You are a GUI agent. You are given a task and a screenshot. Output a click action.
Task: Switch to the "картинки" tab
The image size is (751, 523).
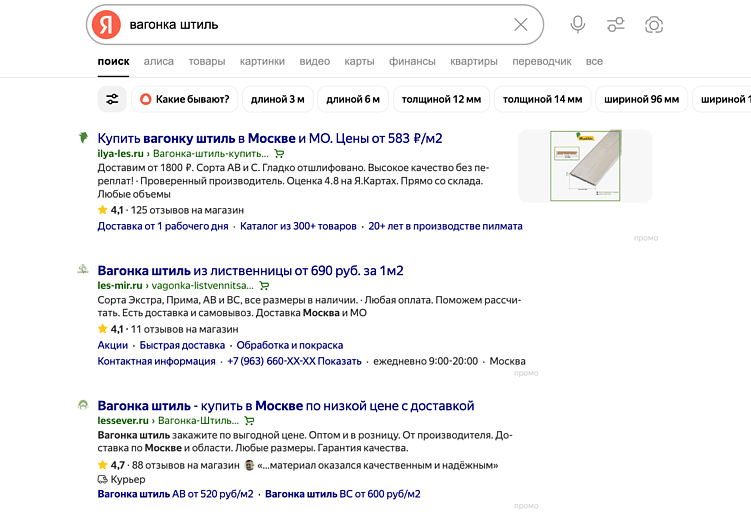click(x=262, y=62)
